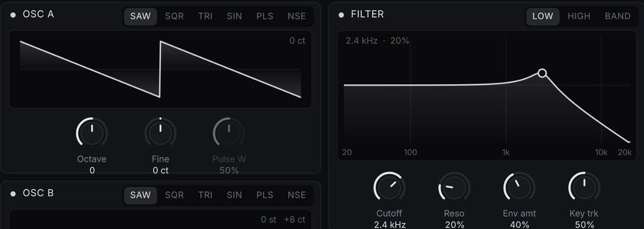Choose SAW waveform for OSC B
644x229 pixels.
click(141, 195)
